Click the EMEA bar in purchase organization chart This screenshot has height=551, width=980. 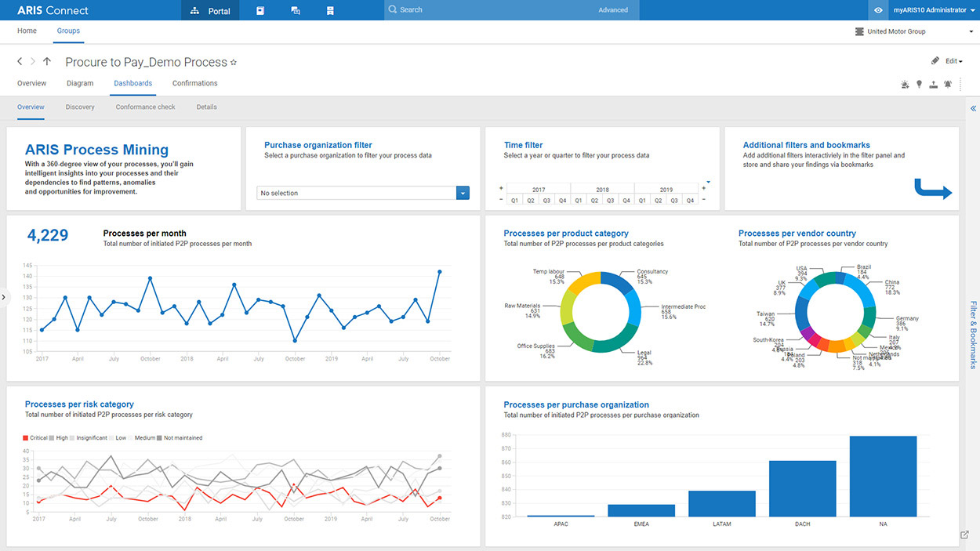641,511
